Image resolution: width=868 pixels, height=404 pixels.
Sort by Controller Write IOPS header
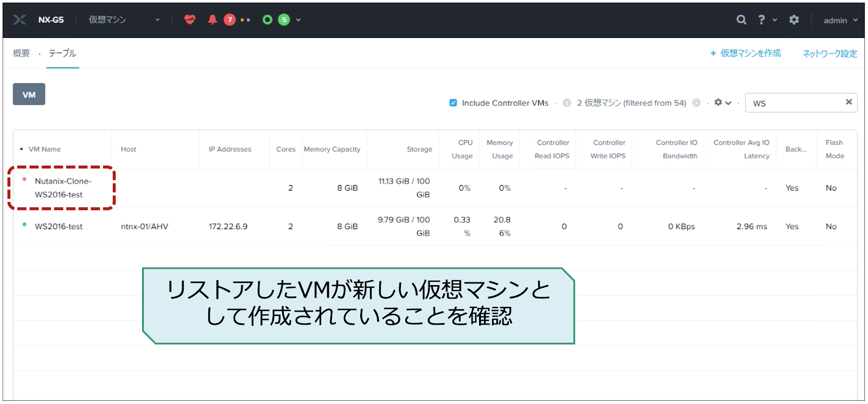pyautogui.click(x=608, y=149)
